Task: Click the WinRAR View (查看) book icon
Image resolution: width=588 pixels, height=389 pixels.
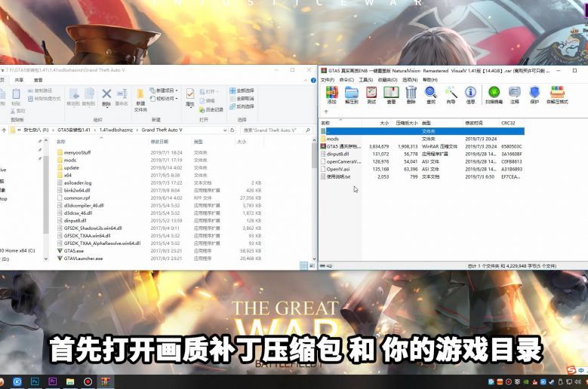Action: tap(391, 95)
